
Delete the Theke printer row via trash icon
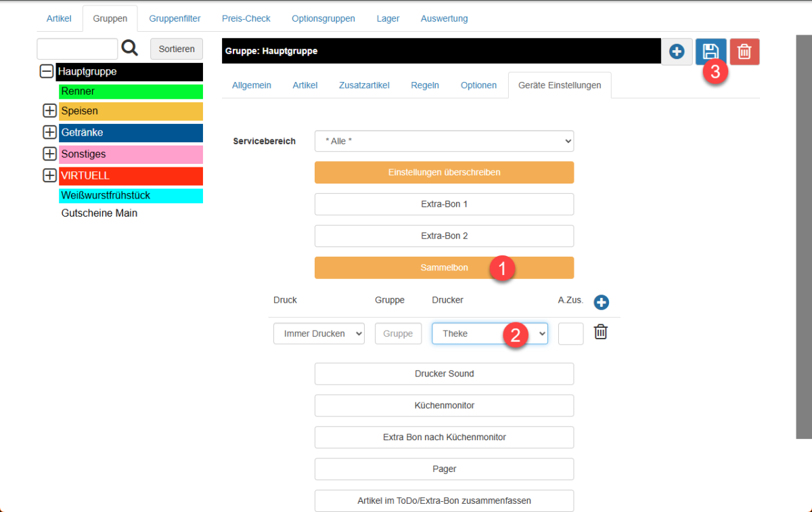click(x=601, y=332)
